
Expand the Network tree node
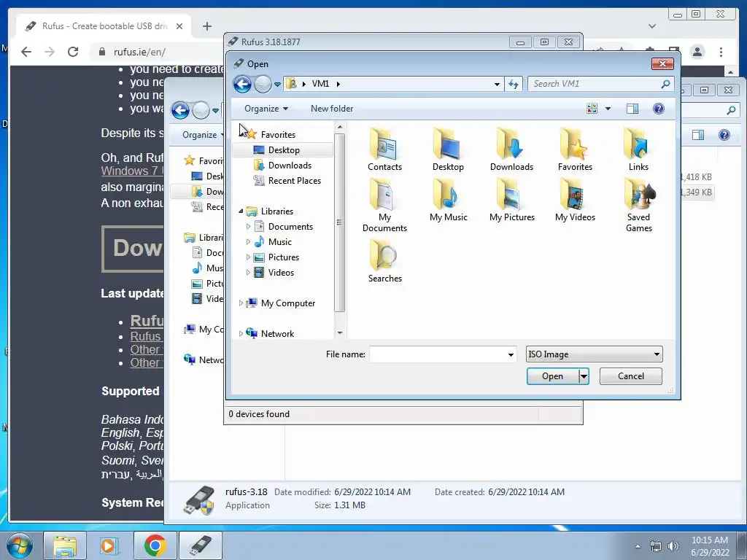[241, 334]
